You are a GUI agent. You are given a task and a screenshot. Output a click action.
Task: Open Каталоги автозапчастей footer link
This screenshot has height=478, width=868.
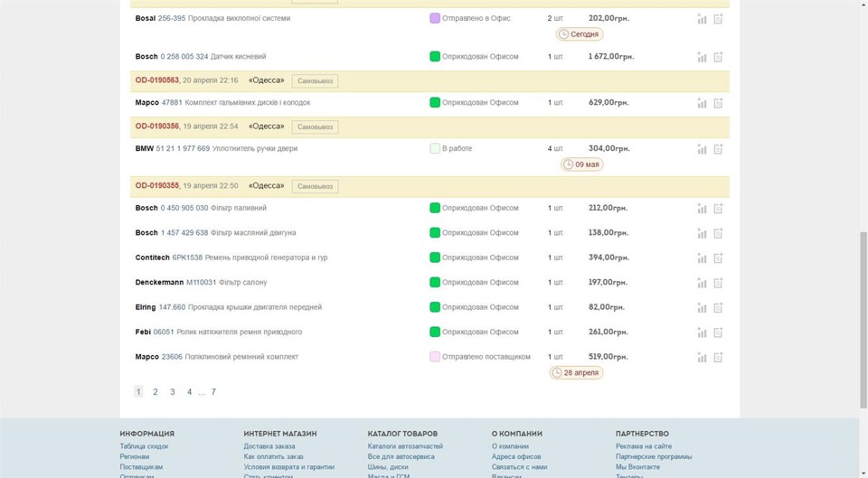pos(405,445)
